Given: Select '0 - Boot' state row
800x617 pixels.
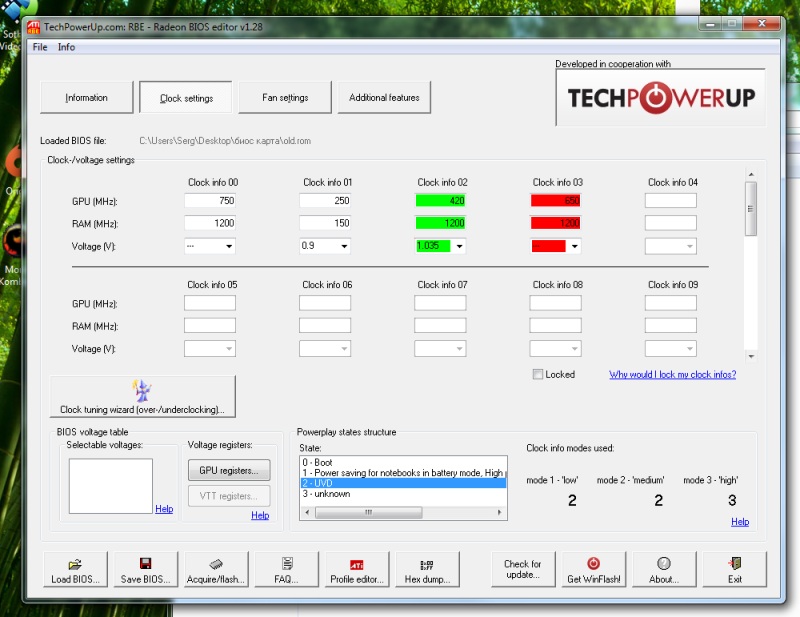Looking at the screenshot, I should tap(403, 462).
